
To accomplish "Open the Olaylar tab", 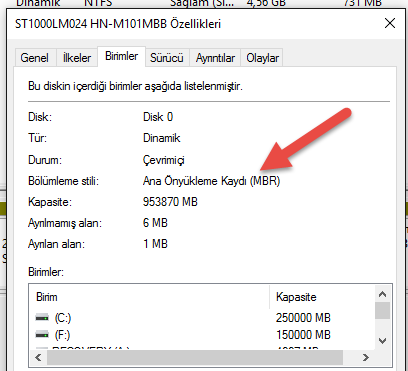I will [262, 58].
